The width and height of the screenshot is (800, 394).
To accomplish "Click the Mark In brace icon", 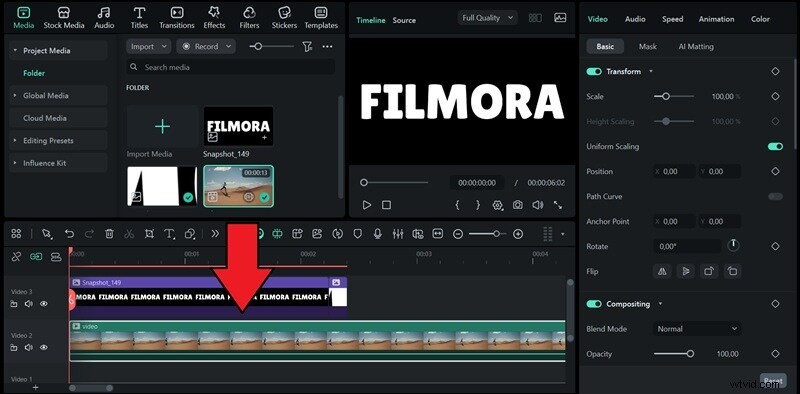I will (x=458, y=205).
